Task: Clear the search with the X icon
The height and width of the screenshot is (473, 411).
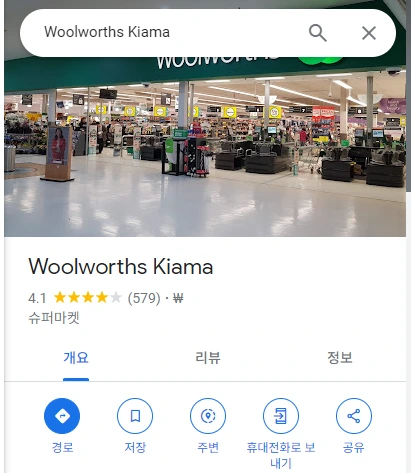Action: tap(369, 33)
